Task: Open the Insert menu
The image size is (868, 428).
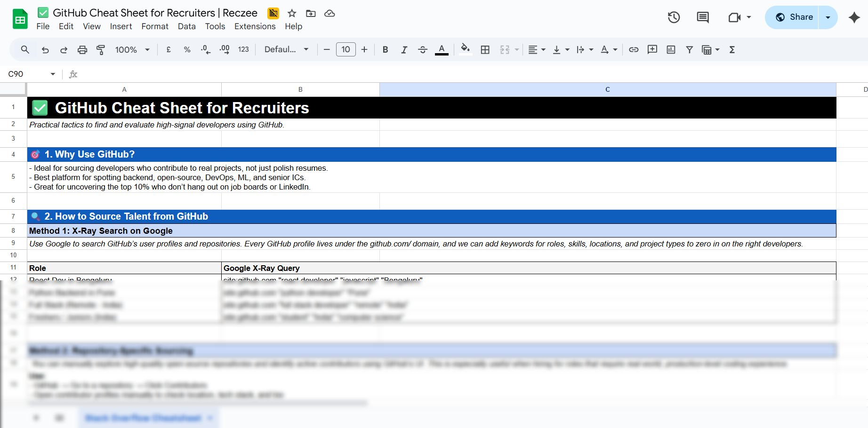Action: (x=121, y=26)
